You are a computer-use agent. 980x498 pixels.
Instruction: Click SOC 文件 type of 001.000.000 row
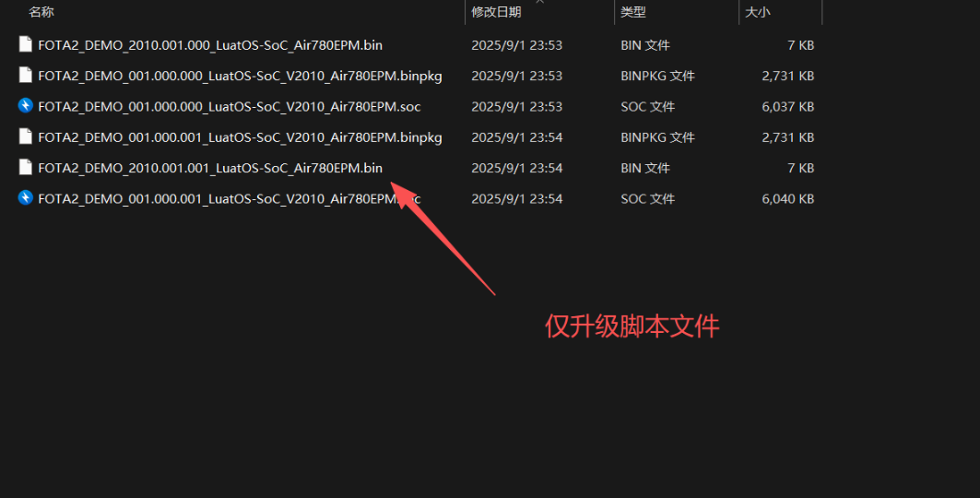(x=647, y=107)
